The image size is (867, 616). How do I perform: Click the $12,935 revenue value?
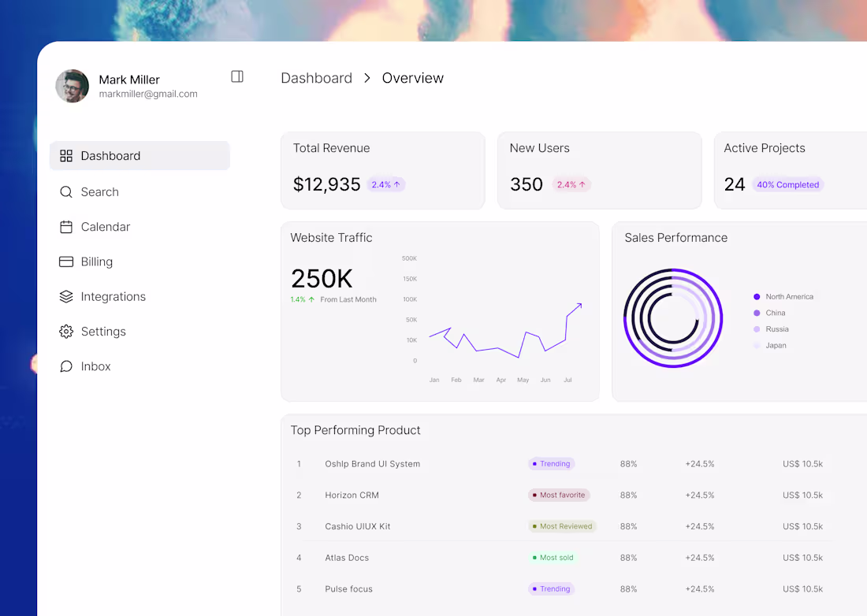click(327, 184)
